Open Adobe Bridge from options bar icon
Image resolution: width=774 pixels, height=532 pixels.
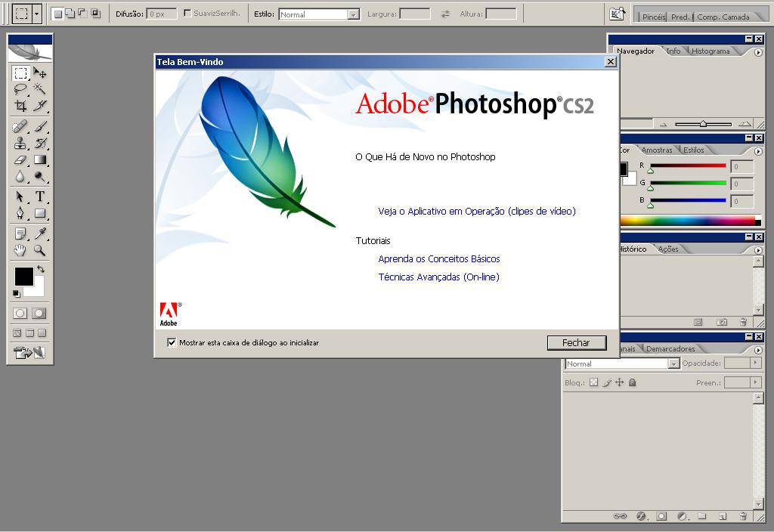coord(617,14)
